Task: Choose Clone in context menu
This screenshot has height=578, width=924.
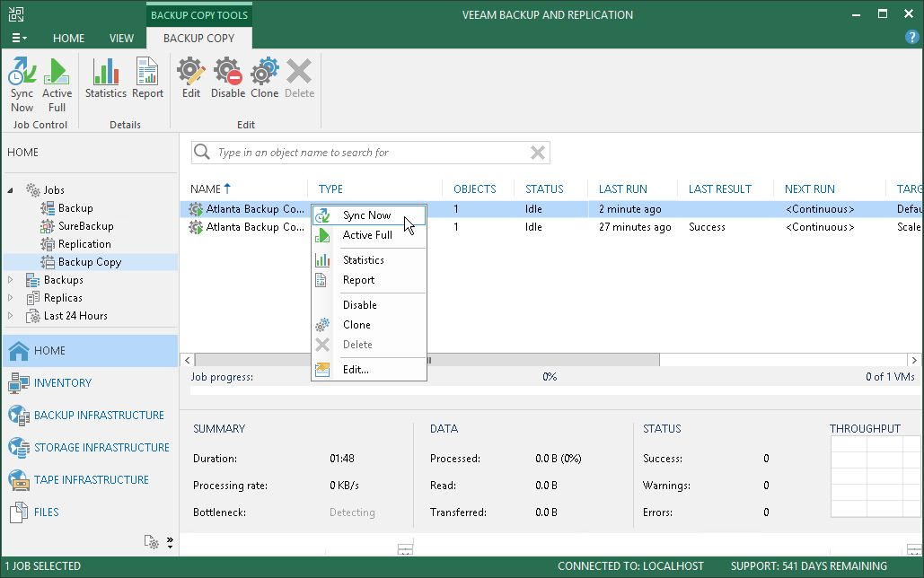Action: click(368, 325)
